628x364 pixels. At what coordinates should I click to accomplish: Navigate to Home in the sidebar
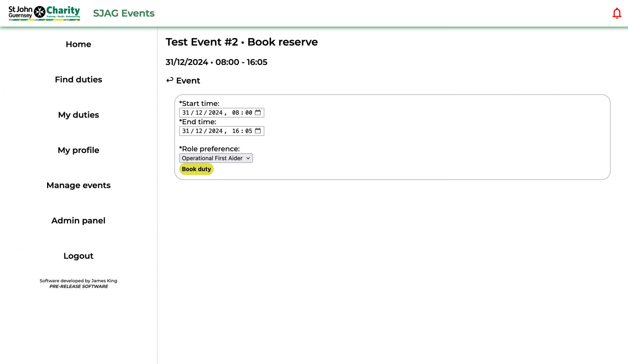click(78, 44)
